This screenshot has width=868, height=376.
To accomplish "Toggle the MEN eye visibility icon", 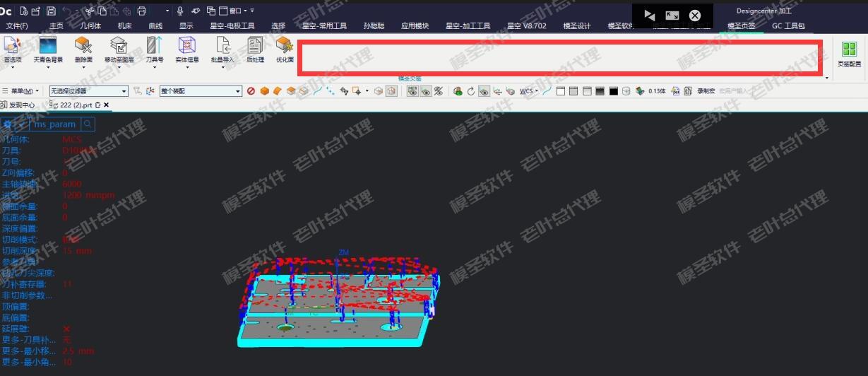I will pyautogui.click(x=413, y=91).
